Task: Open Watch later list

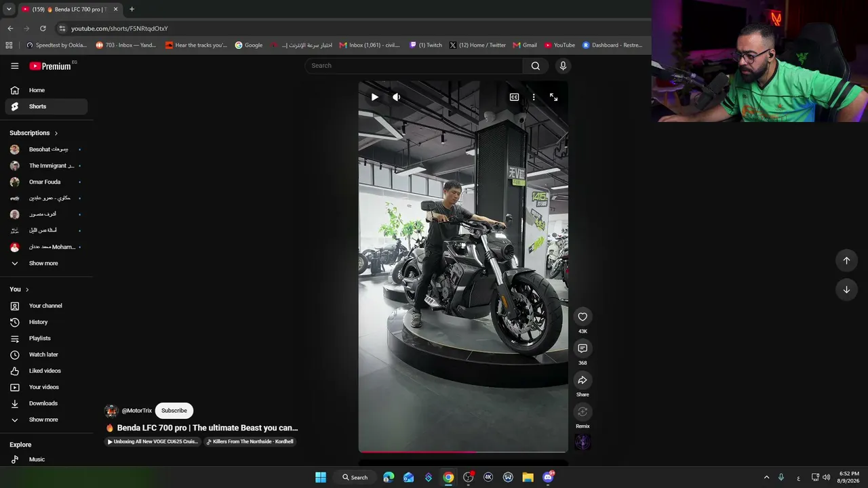Action: (46, 354)
